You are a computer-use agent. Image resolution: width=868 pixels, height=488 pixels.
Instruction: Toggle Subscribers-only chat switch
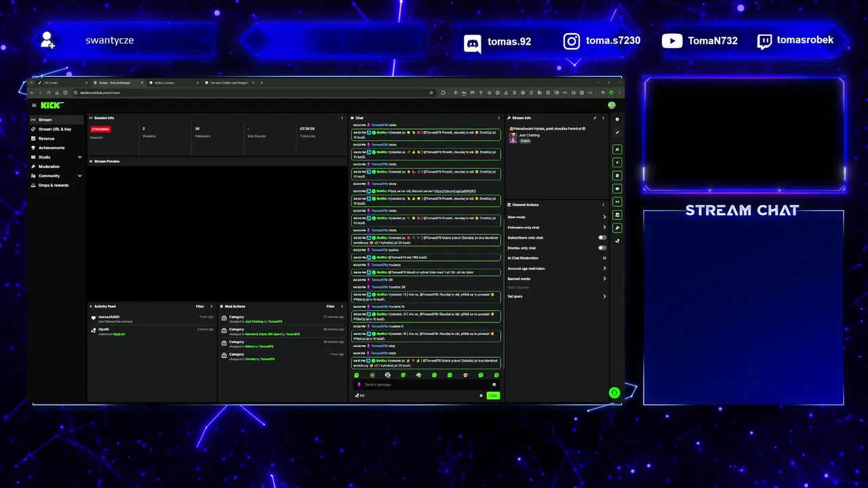[x=602, y=238]
